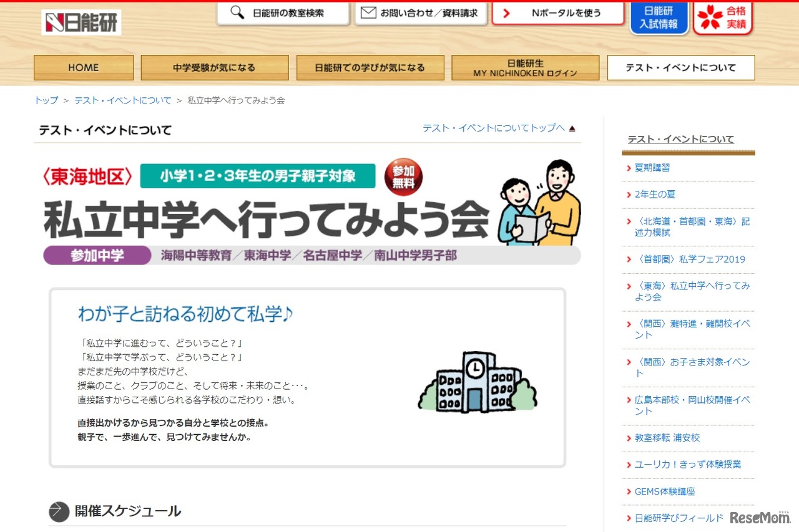Open お問い合わせ／資料請求 button
Image resolution: width=799 pixels, height=532 pixels.
tap(421, 13)
